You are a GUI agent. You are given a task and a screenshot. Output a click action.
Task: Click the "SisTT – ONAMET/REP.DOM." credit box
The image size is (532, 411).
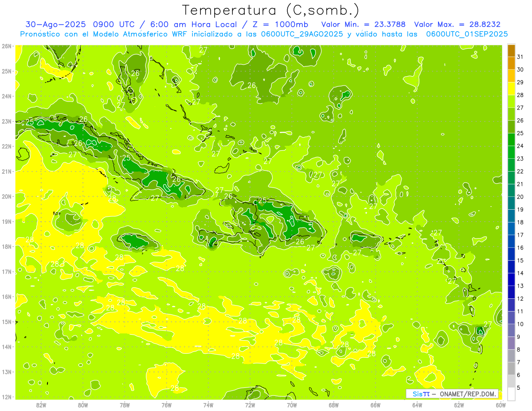[452, 394]
